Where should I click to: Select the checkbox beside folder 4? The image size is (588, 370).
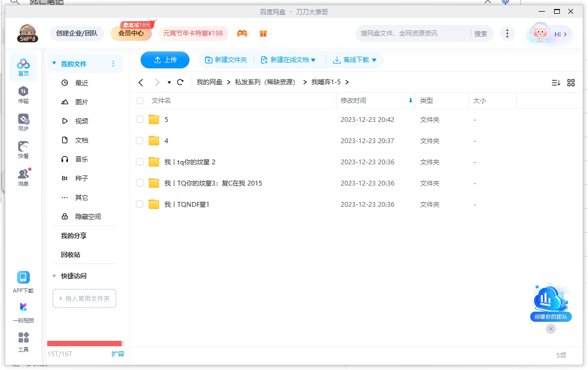click(x=139, y=140)
